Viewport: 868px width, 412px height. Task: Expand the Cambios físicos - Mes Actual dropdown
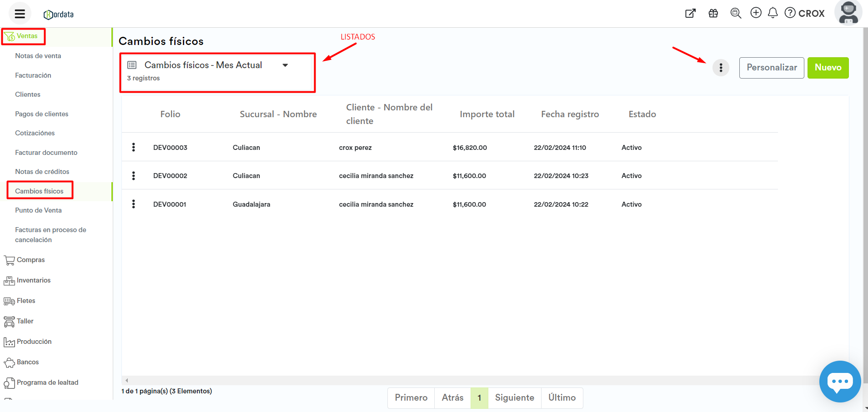285,65
